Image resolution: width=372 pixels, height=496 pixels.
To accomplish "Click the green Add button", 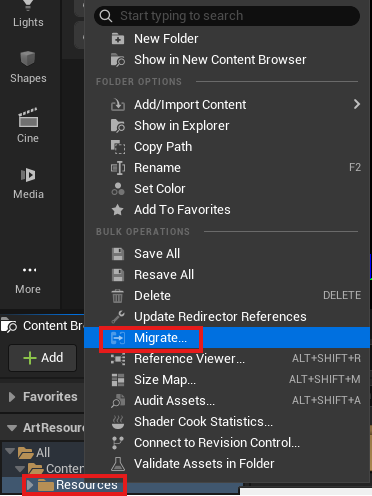I will pos(43,358).
